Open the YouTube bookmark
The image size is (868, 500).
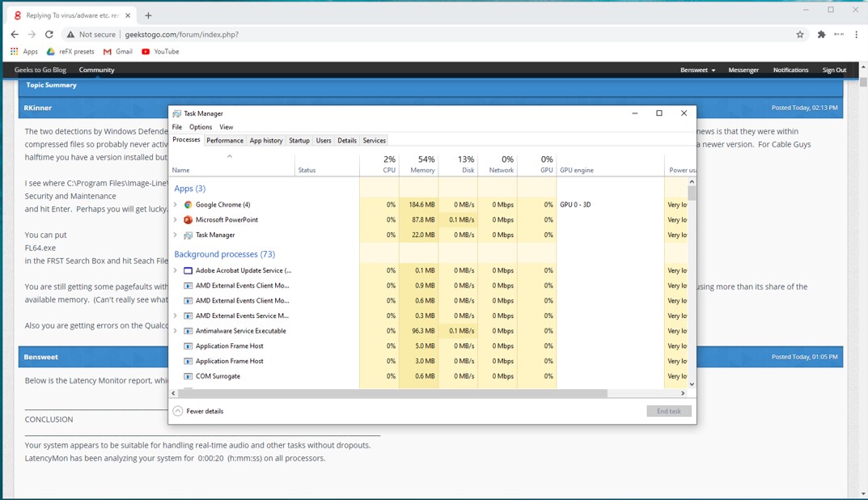click(x=160, y=52)
